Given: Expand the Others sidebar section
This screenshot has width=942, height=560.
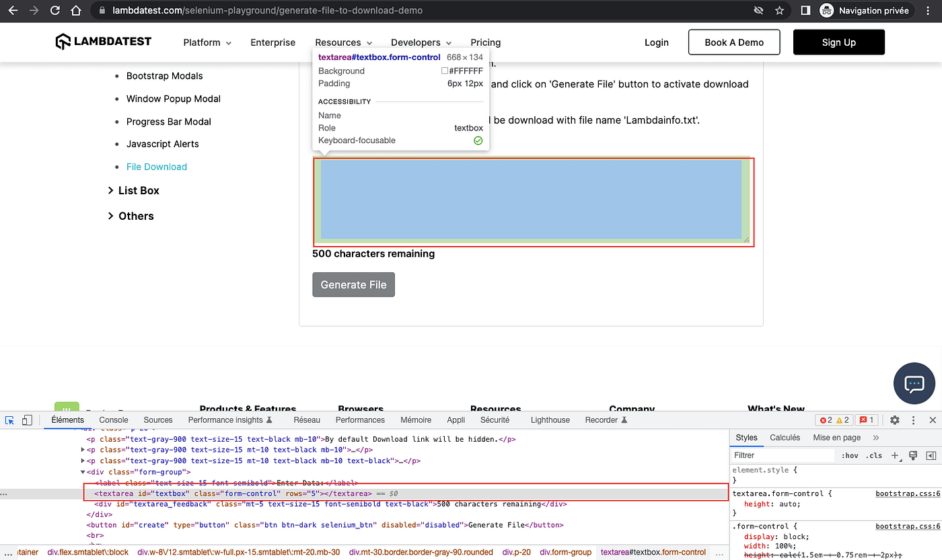Looking at the screenshot, I should (x=131, y=216).
